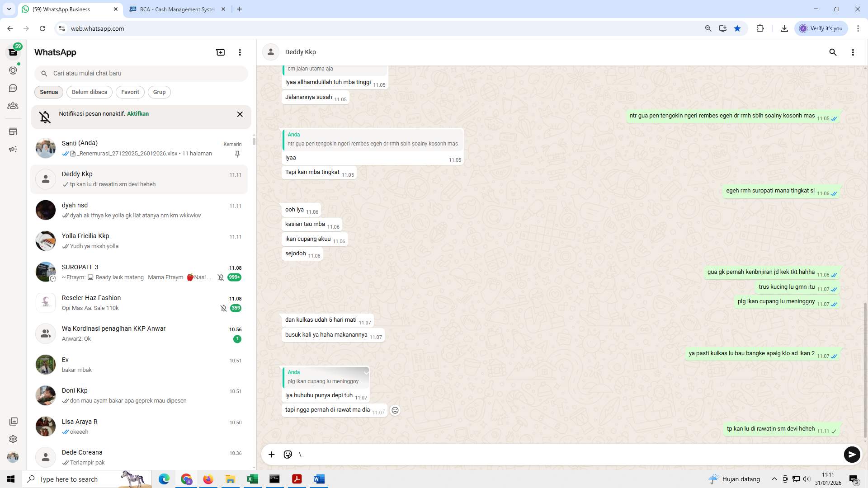Open the emoji picker in the composer
The image size is (868, 488).
pos(288,455)
